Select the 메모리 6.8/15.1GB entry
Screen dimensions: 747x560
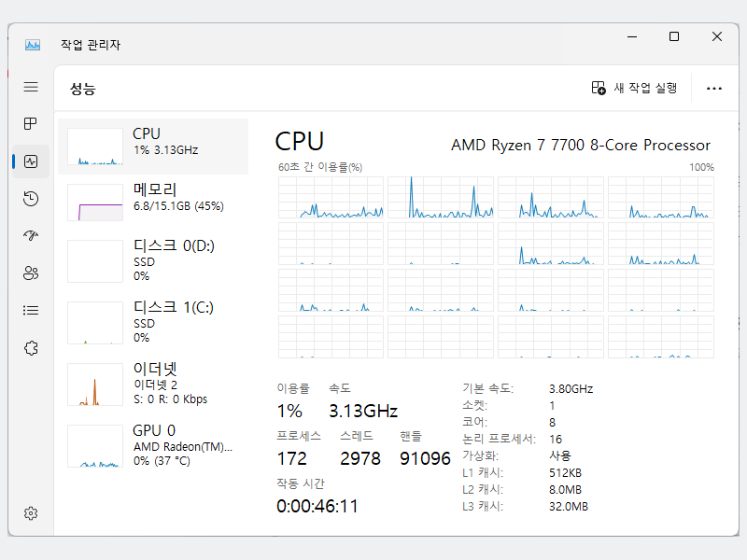point(153,203)
